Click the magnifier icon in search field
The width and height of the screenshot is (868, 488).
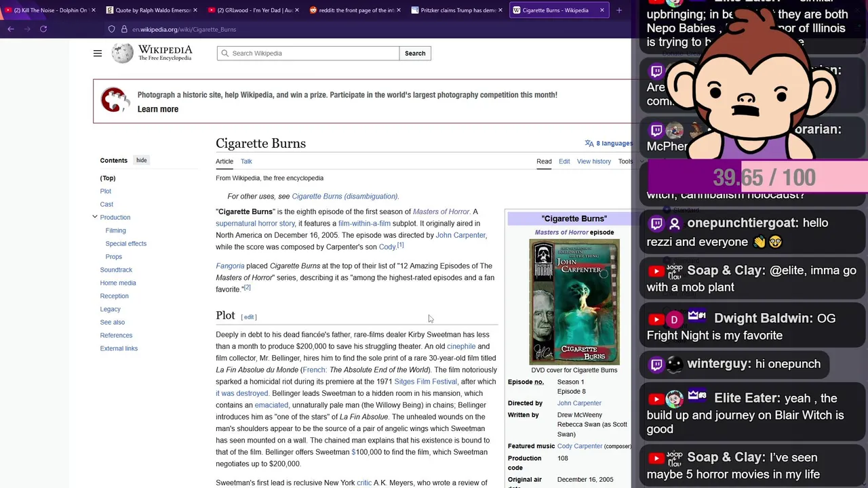[x=224, y=54]
